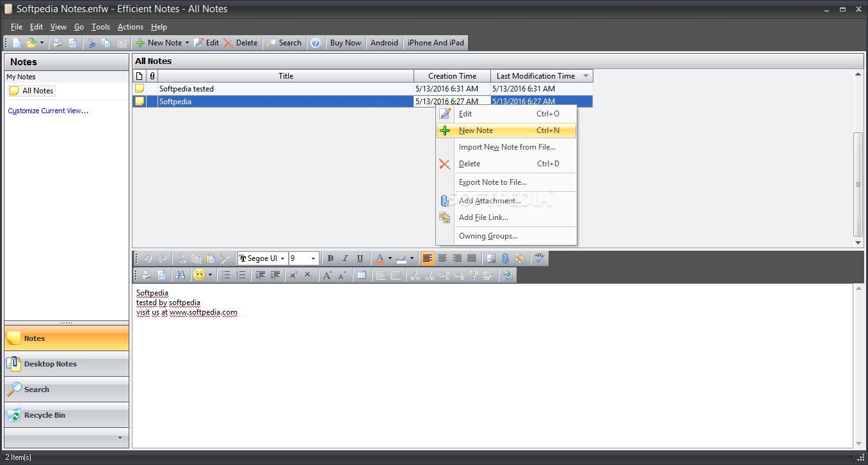Viewport: 868px width, 465px height.
Task: Click the iPhone And iPad button
Action: click(x=436, y=43)
